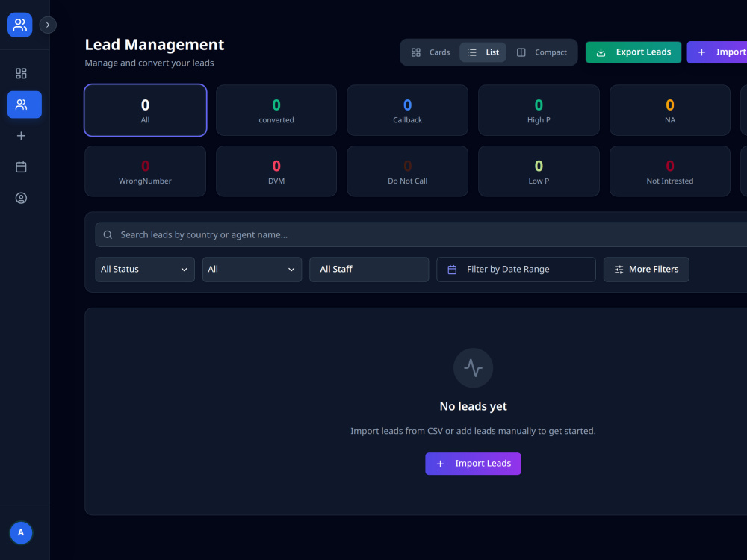747x560 pixels.
Task: Select the converted stat card
Action: click(x=276, y=110)
